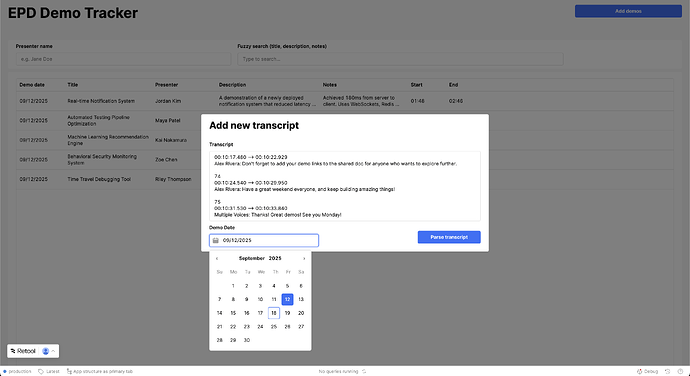This screenshot has width=690, height=376.
Task: Select September 1 in calendar
Action: 233,286
